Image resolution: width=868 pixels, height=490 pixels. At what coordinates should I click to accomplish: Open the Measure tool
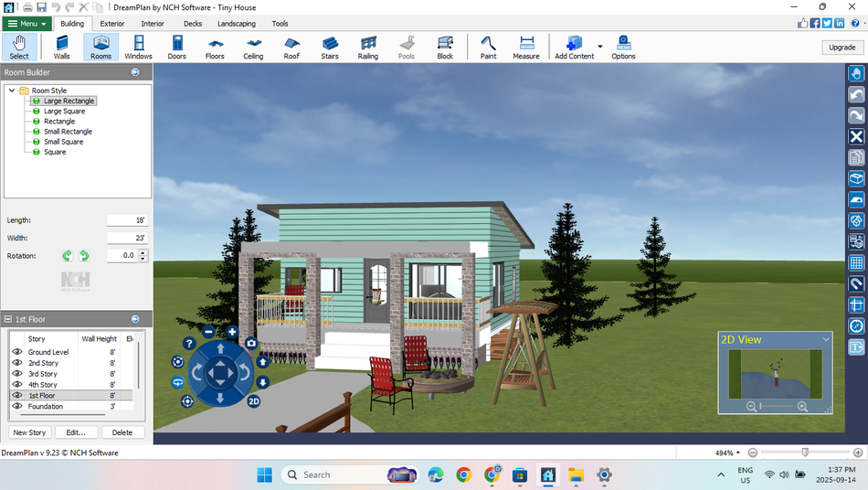pyautogui.click(x=526, y=47)
